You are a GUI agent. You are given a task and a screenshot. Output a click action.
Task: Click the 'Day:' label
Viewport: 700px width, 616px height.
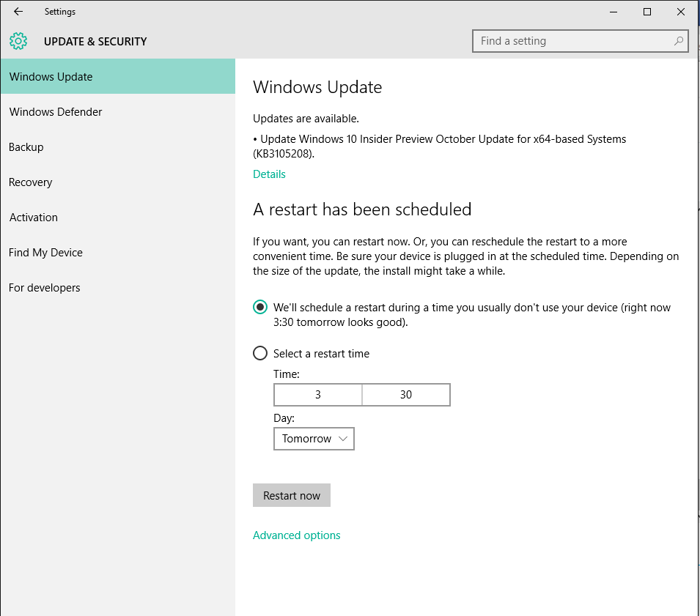pyautogui.click(x=284, y=418)
